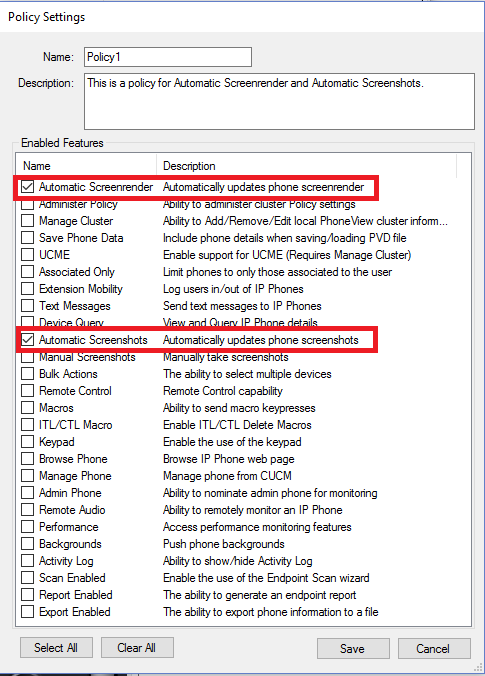Enable the Text Messages checkbox
The width and height of the screenshot is (485, 676).
tap(28, 306)
